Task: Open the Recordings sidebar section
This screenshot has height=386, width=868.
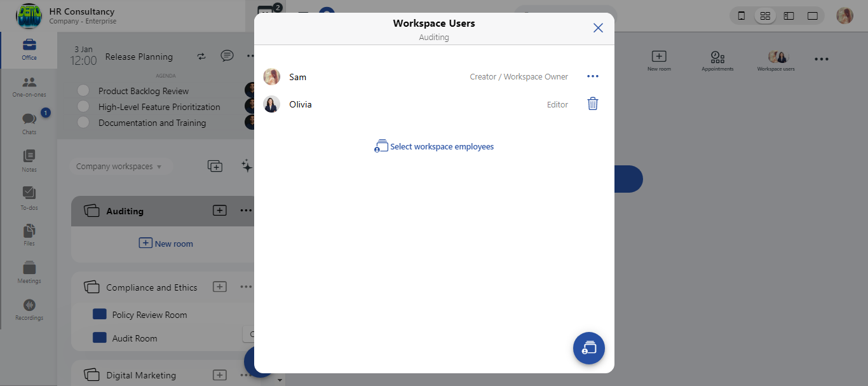Action: [x=29, y=309]
